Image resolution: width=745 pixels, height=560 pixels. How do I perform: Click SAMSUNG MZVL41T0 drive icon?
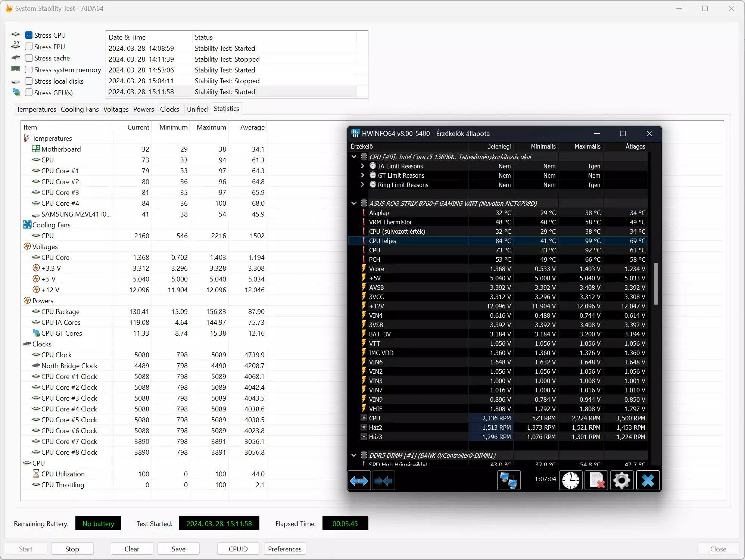36,215
